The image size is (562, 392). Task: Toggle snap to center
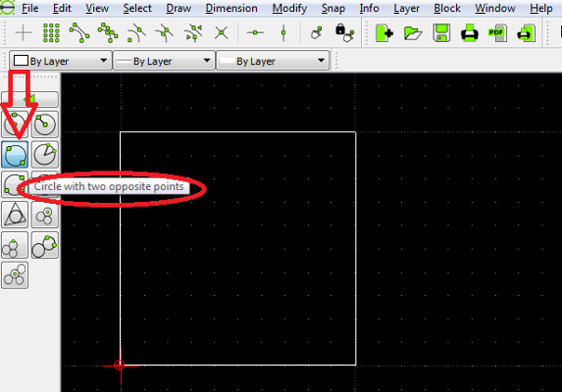click(136, 33)
